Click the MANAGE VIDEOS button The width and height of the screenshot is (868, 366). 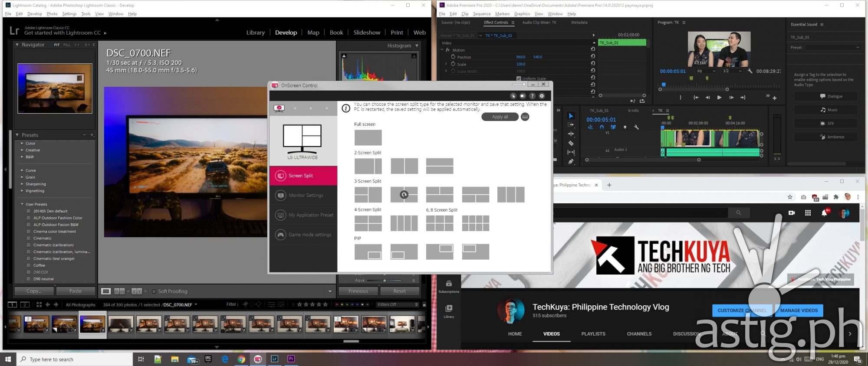[x=799, y=310]
